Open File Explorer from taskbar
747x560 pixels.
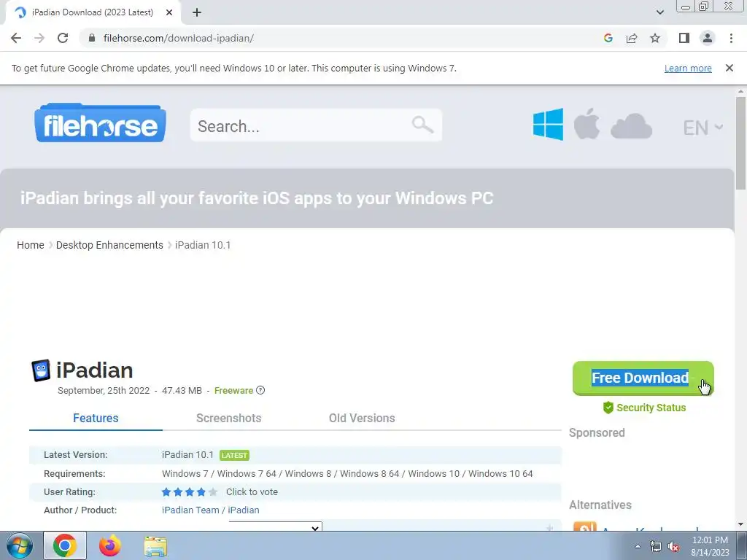(x=155, y=546)
